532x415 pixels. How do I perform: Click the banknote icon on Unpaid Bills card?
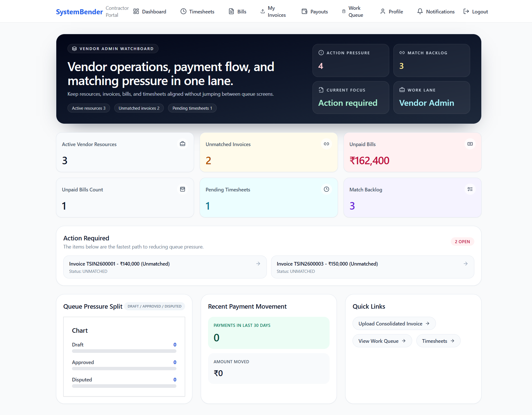470,144
